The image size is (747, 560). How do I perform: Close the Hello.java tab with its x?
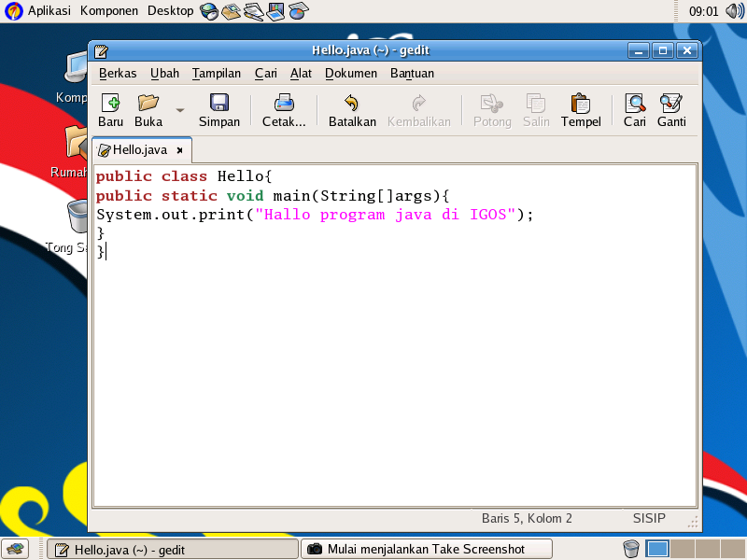pos(179,150)
